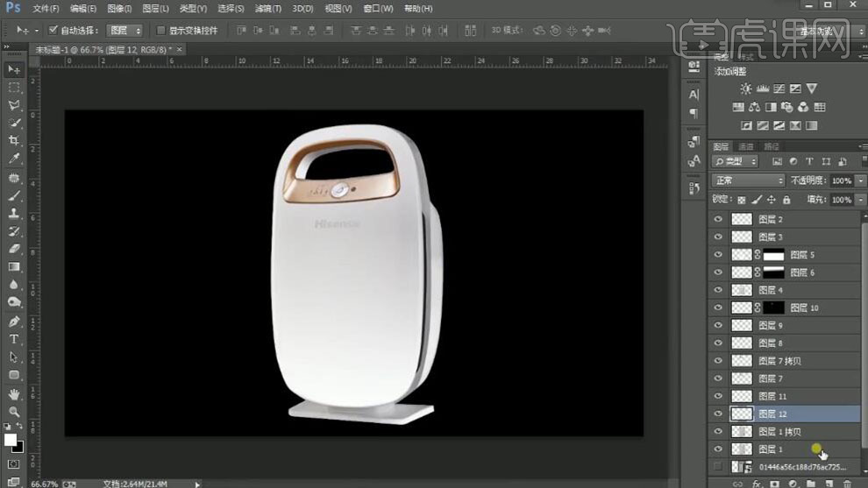Open the status bar info arrow
Image resolution: width=868 pixels, height=488 pixels.
(x=197, y=484)
